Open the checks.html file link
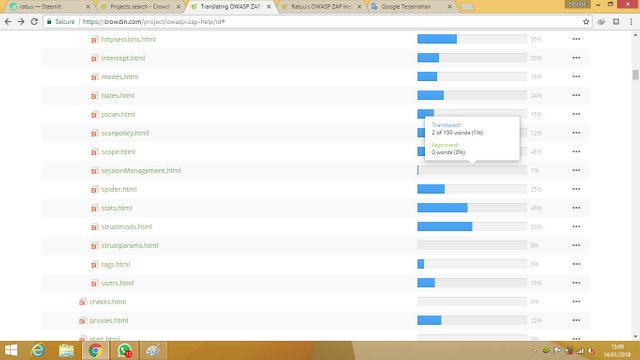640x360 pixels. [x=108, y=302]
